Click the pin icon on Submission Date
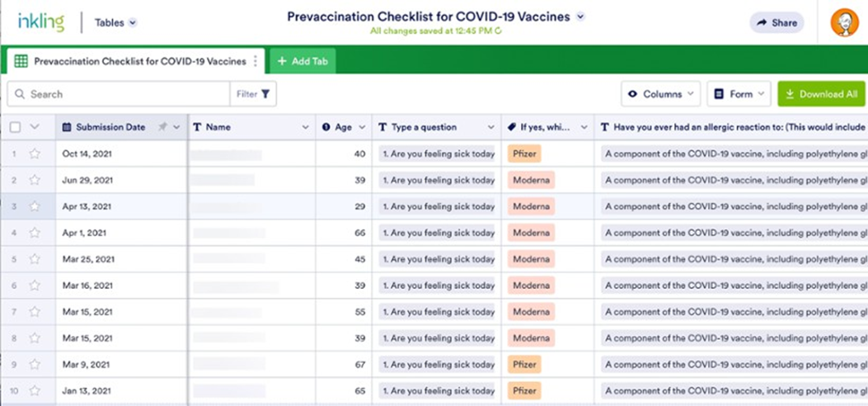The height and width of the screenshot is (406, 868). [162, 127]
